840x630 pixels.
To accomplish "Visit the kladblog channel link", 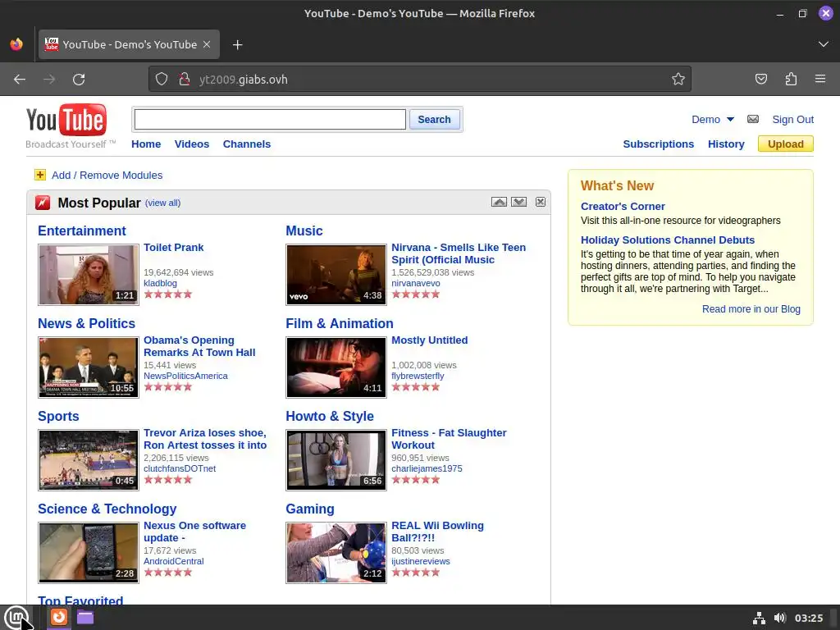I will click(160, 283).
